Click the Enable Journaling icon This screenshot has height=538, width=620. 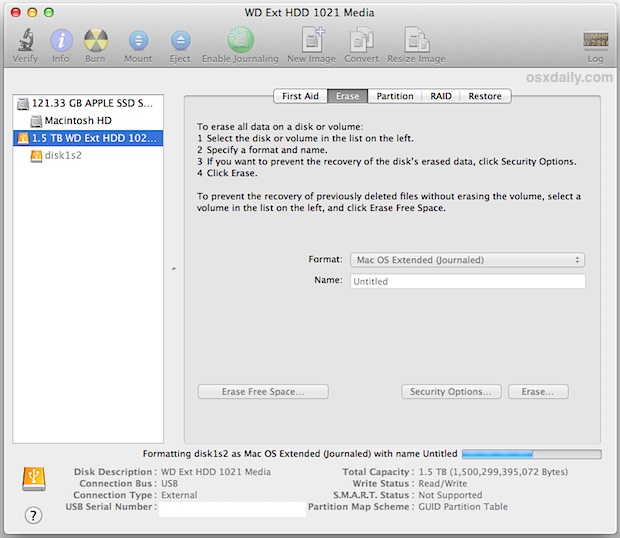[x=240, y=40]
